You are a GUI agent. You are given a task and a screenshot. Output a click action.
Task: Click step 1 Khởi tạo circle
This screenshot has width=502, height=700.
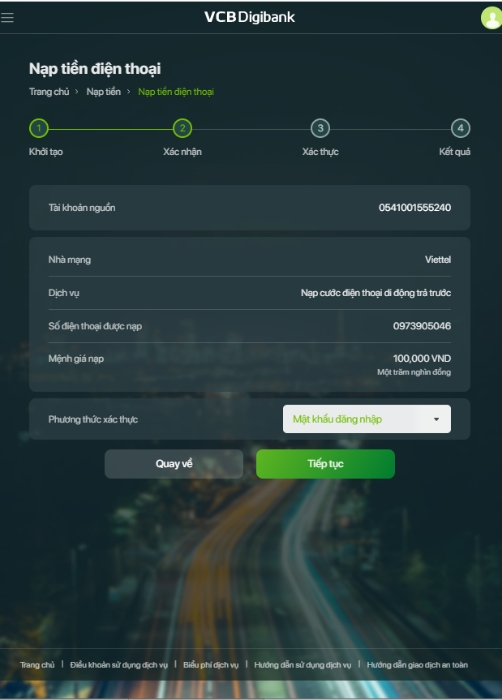39,129
